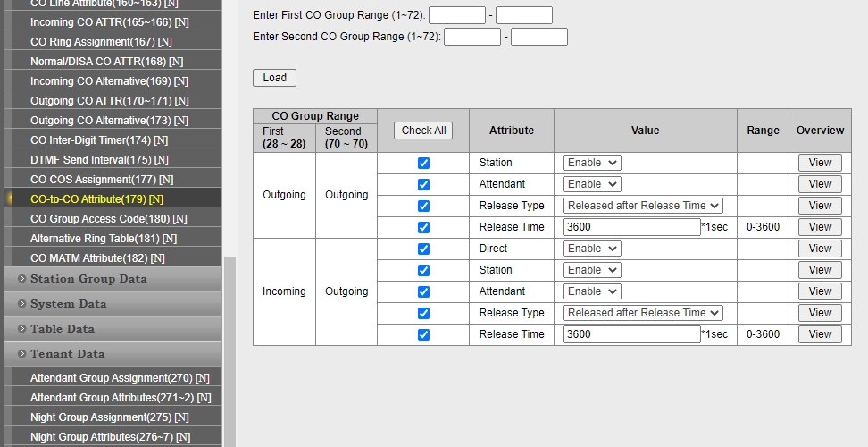The height and width of the screenshot is (447, 868).
Task: Click the first CO Group Range start field
Action: (456, 15)
